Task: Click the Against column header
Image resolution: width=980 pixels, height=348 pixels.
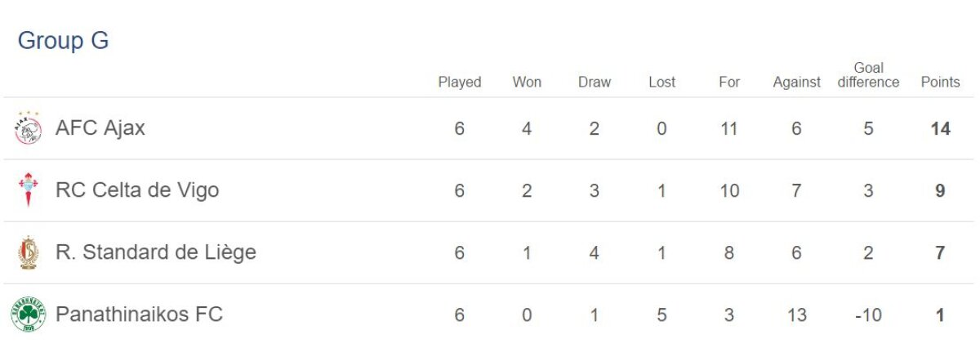Action: [797, 83]
